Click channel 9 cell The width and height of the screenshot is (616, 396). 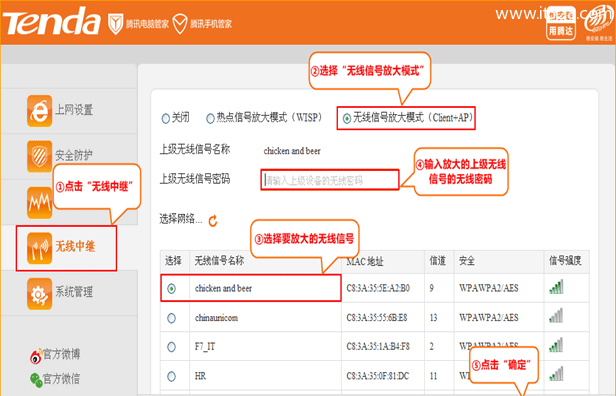click(431, 288)
